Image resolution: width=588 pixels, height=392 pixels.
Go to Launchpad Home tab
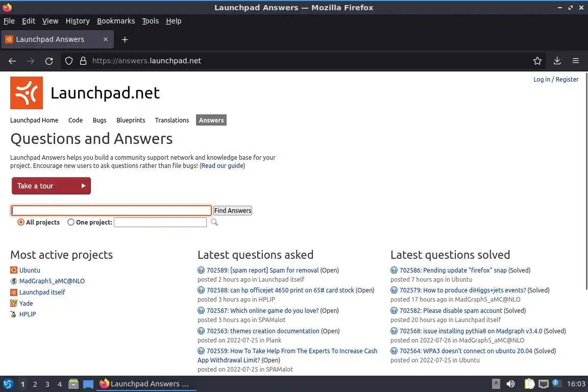pos(34,120)
